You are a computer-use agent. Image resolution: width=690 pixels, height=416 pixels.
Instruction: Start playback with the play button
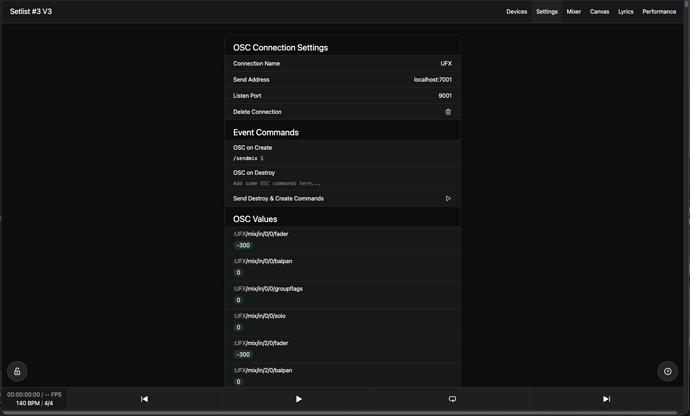tap(298, 399)
